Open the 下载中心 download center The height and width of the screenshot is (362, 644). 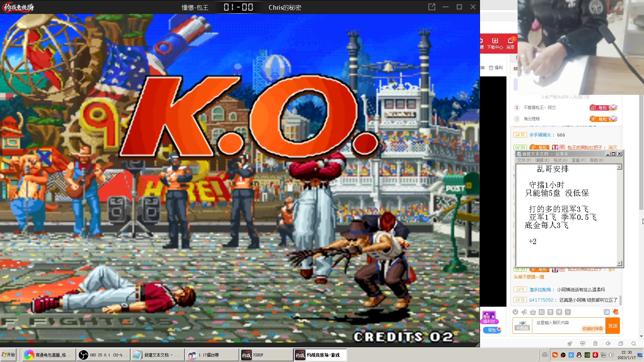(495, 44)
